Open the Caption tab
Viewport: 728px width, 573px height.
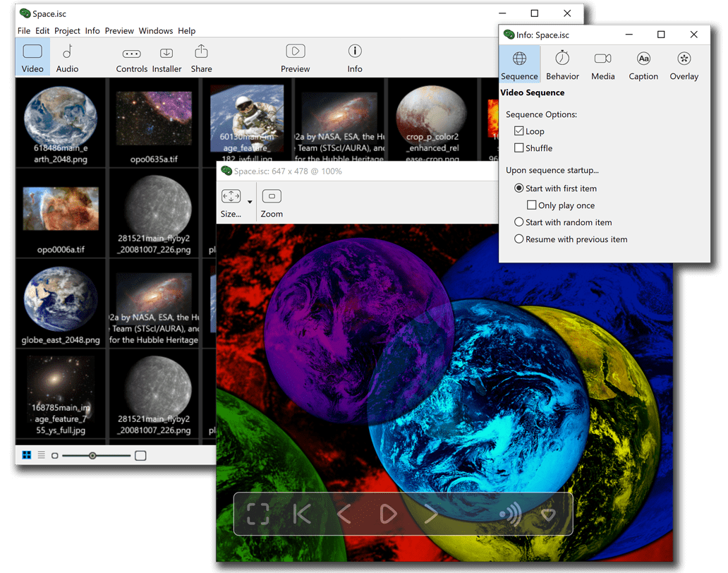coord(643,65)
